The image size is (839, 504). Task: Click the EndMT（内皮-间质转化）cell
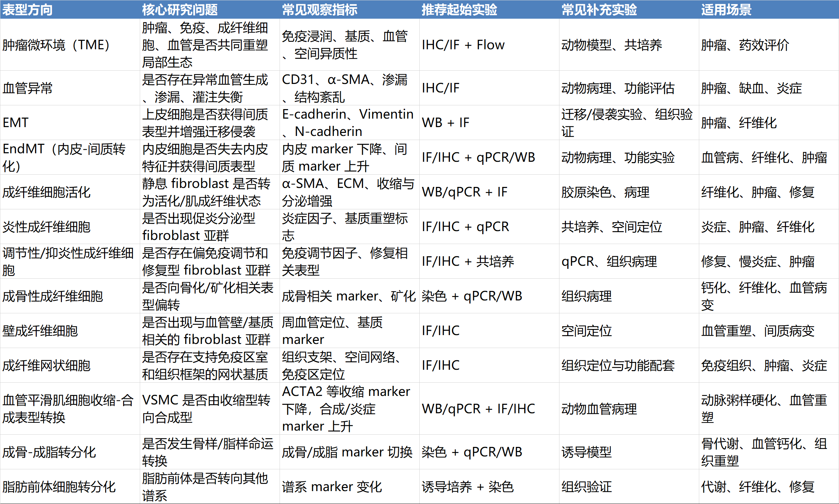(64, 157)
